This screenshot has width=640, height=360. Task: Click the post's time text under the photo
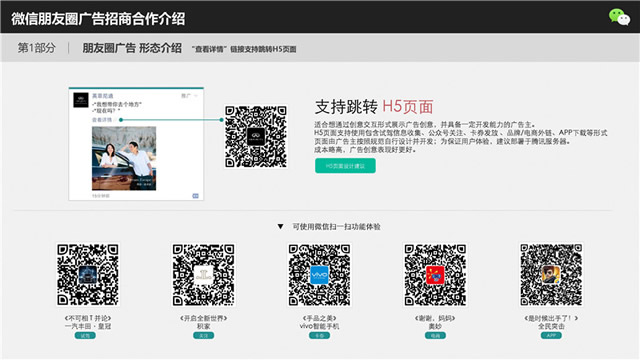[x=100, y=196]
